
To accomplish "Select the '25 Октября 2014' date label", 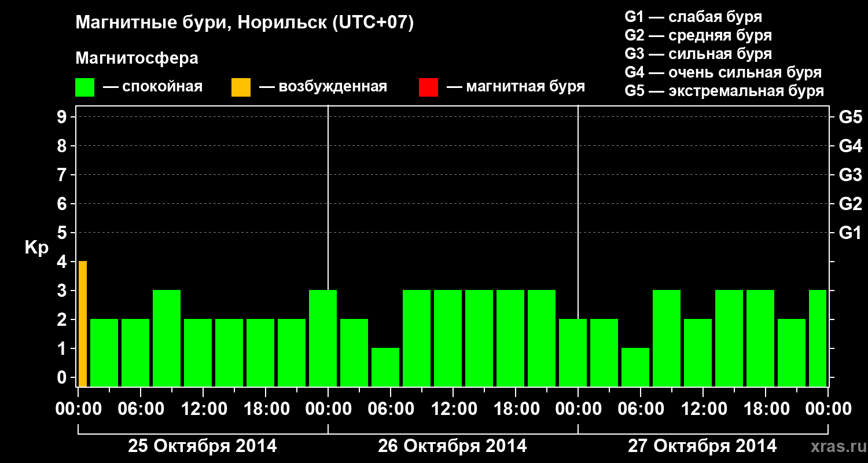I will pyautogui.click(x=202, y=446).
